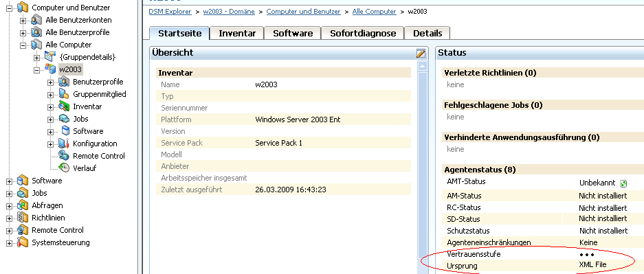Click the top-level Remote Control folder icon
This screenshot has width=644, height=274.
point(23,229)
